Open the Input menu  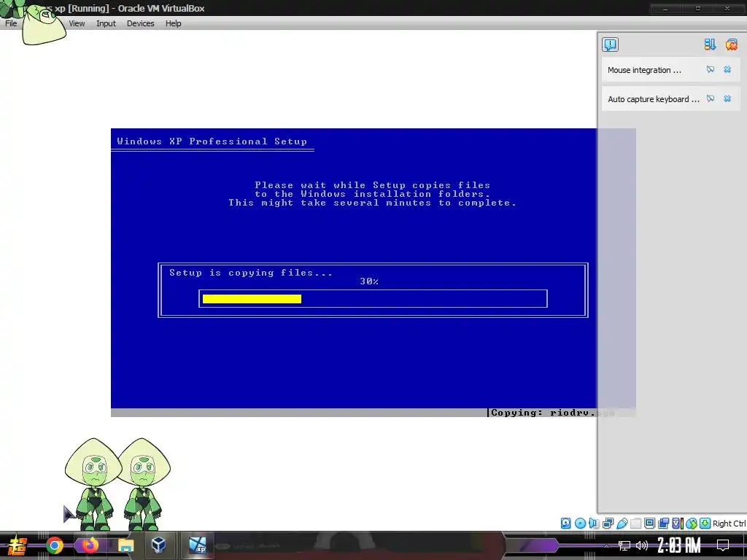pyautogui.click(x=106, y=23)
